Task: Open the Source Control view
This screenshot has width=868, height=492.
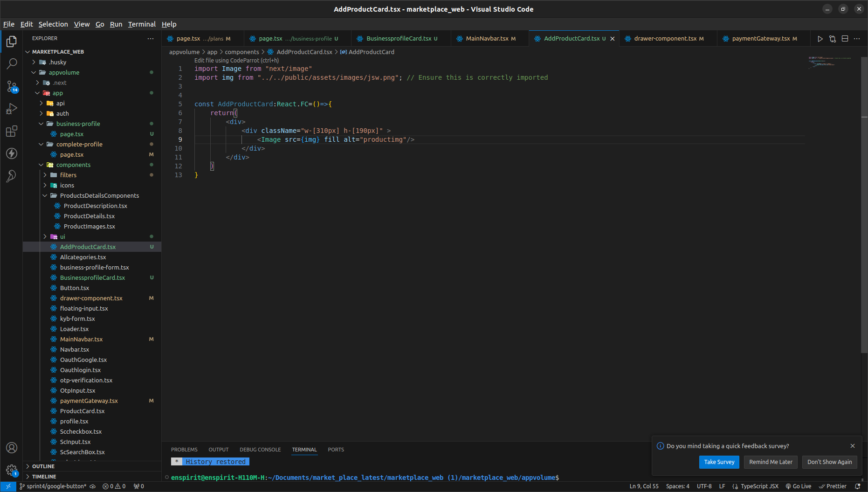Action: tap(12, 86)
